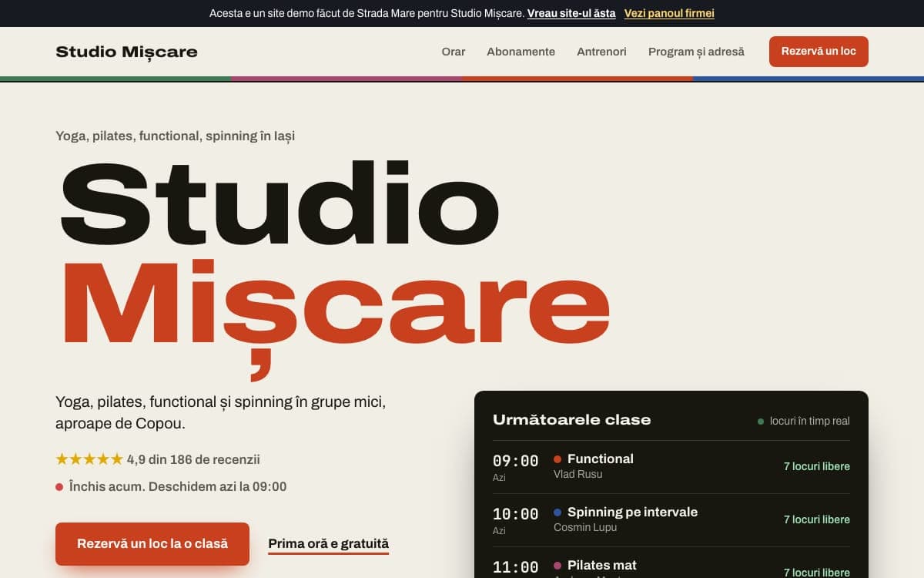Follow the "Vezi panoul firmei" link
Viewport: 924px width, 578px height.
[x=669, y=13]
